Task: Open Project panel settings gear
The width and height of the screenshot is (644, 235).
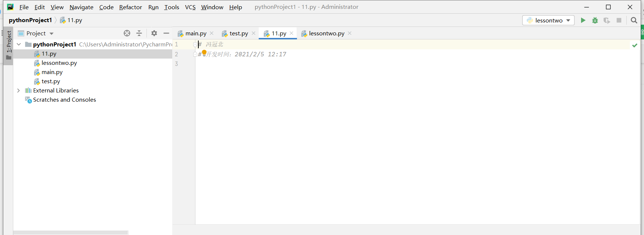Action: click(154, 33)
